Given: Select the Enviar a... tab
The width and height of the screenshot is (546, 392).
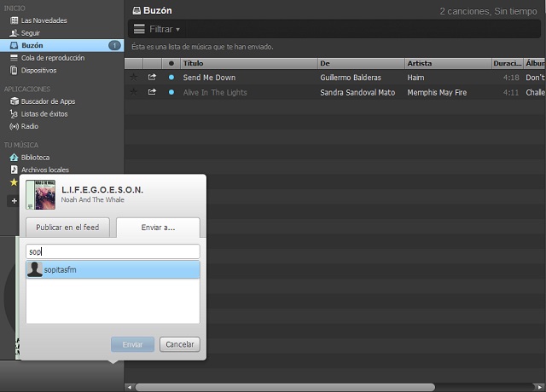Looking at the screenshot, I should 158,228.
